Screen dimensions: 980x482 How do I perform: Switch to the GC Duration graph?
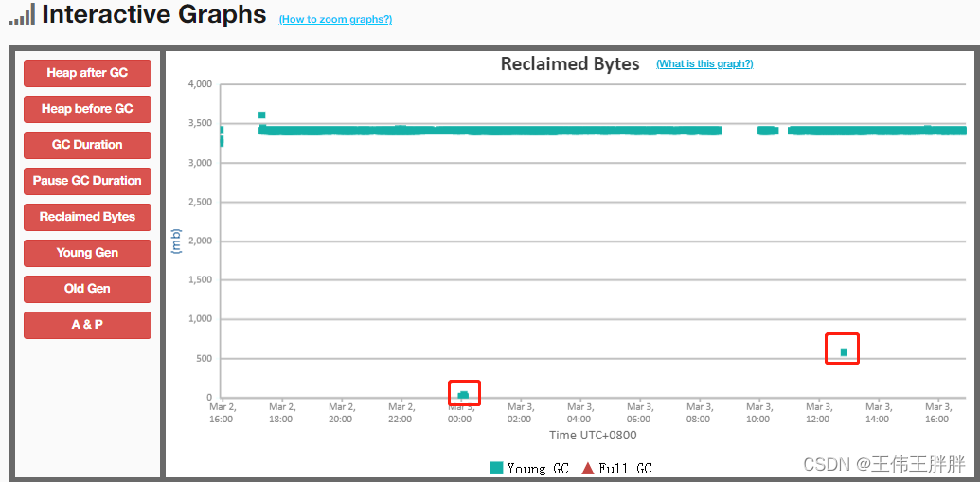tap(87, 145)
